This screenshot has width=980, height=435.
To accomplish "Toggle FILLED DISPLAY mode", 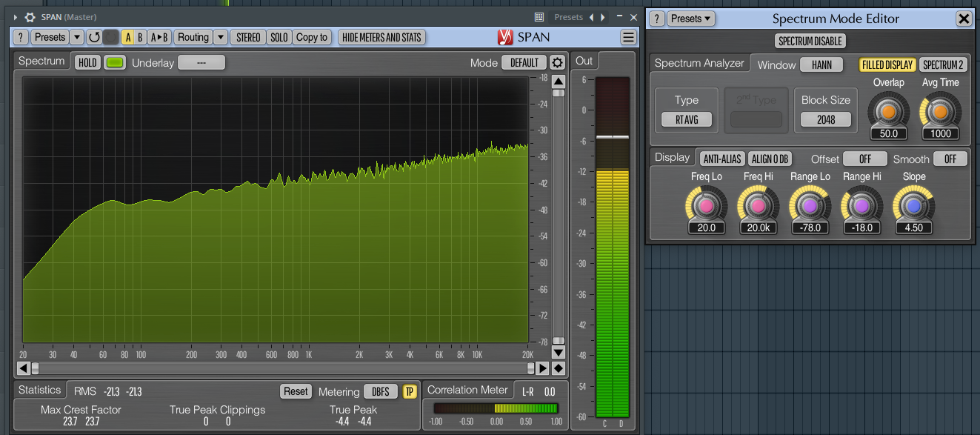I will pos(887,64).
